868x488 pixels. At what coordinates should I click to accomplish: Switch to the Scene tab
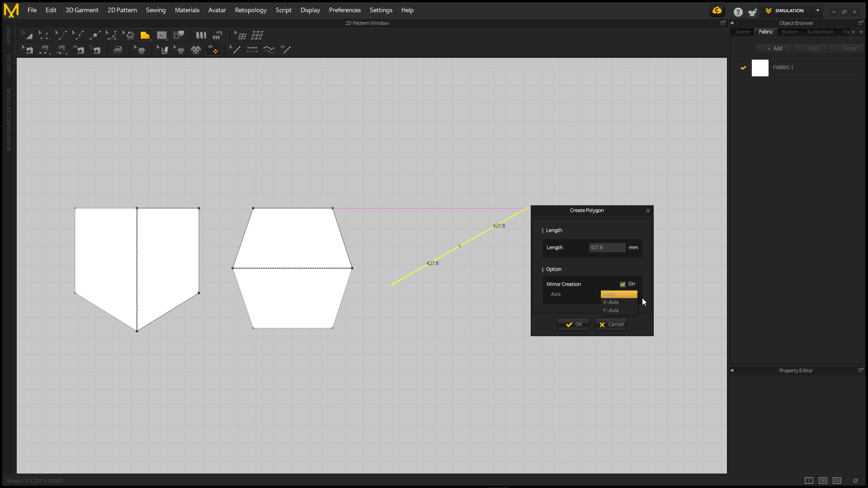(x=742, y=32)
